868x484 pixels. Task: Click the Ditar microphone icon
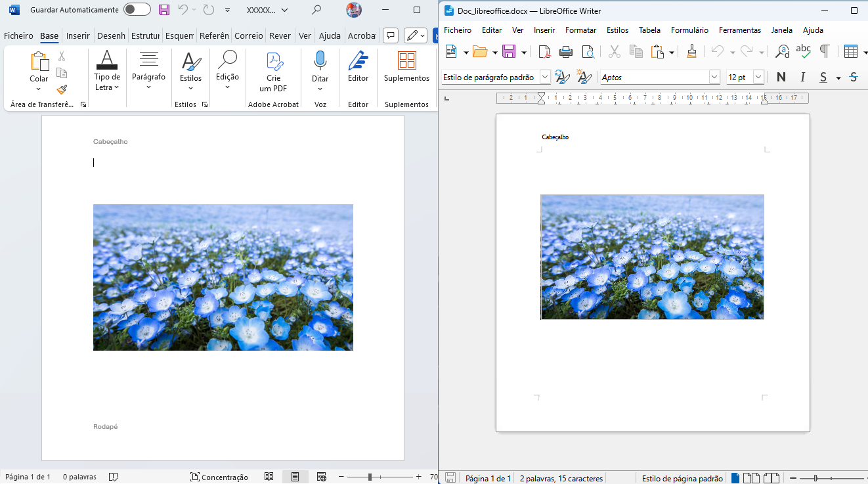click(x=320, y=61)
